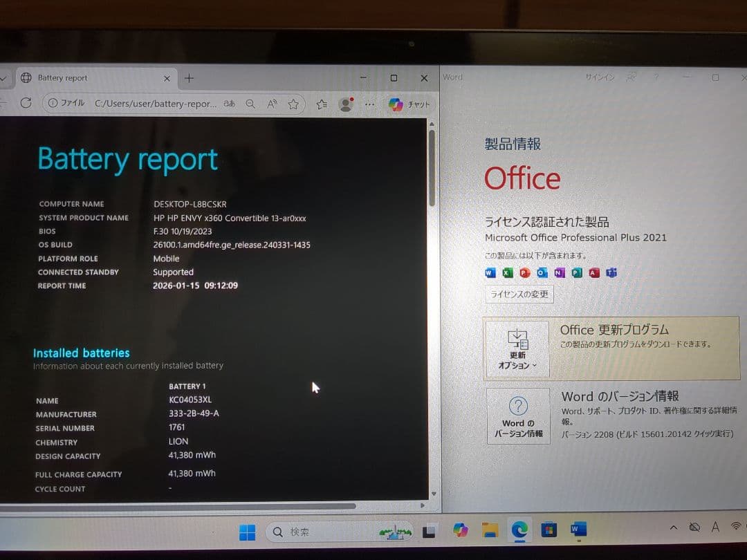This screenshot has height=560, width=747.
Task: Start read aloud from the address bar icon
Action: coord(272,103)
